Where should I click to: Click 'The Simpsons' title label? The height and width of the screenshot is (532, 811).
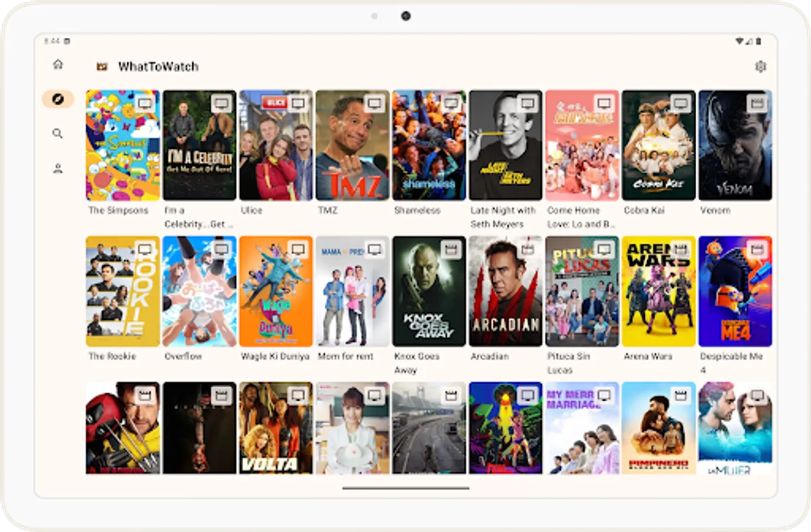(x=118, y=210)
